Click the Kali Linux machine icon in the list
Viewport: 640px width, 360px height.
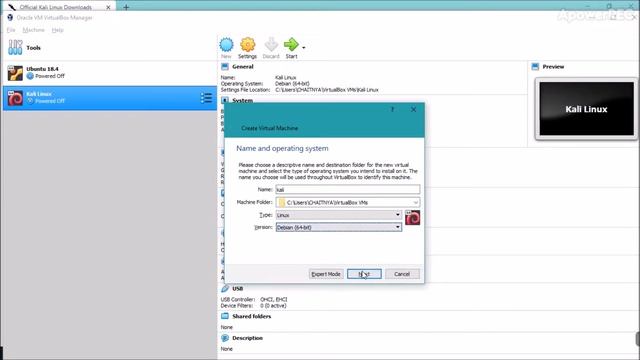pyautogui.click(x=15, y=98)
